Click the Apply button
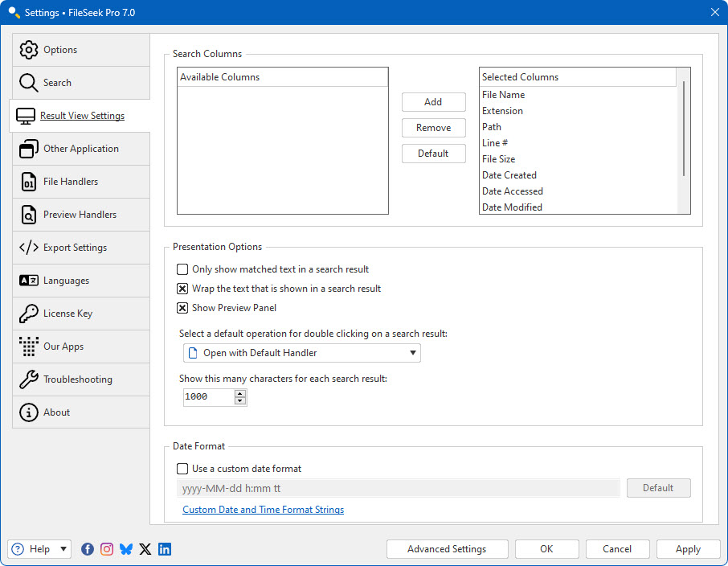Viewport: 728px width, 566px height. tap(688, 549)
